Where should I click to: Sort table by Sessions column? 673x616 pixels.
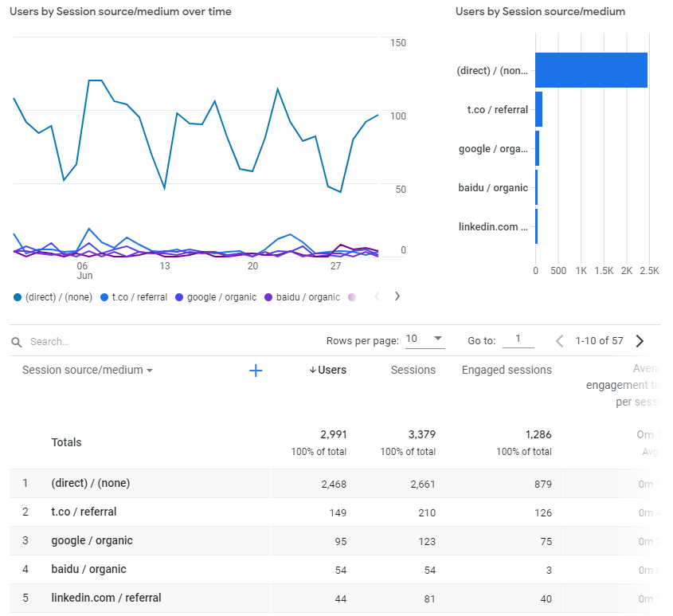click(413, 370)
